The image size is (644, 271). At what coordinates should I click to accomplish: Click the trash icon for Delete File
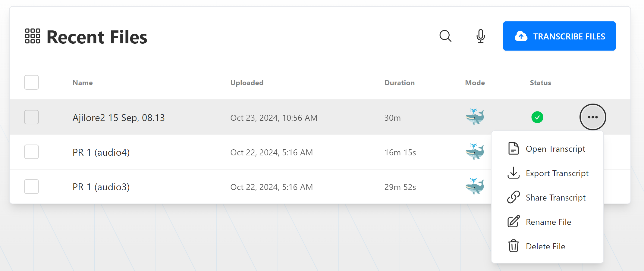pyautogui.click(x=514, y=246)
